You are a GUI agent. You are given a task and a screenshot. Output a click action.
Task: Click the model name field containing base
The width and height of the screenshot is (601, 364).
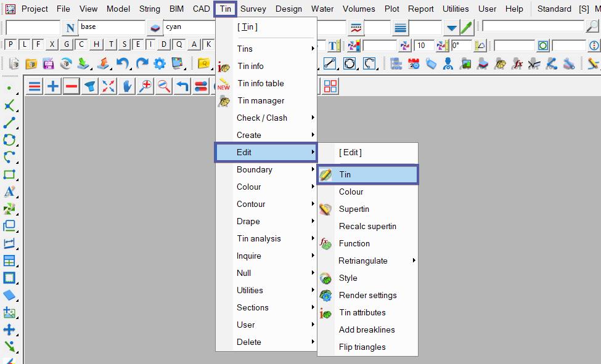(x=112, y=27)
